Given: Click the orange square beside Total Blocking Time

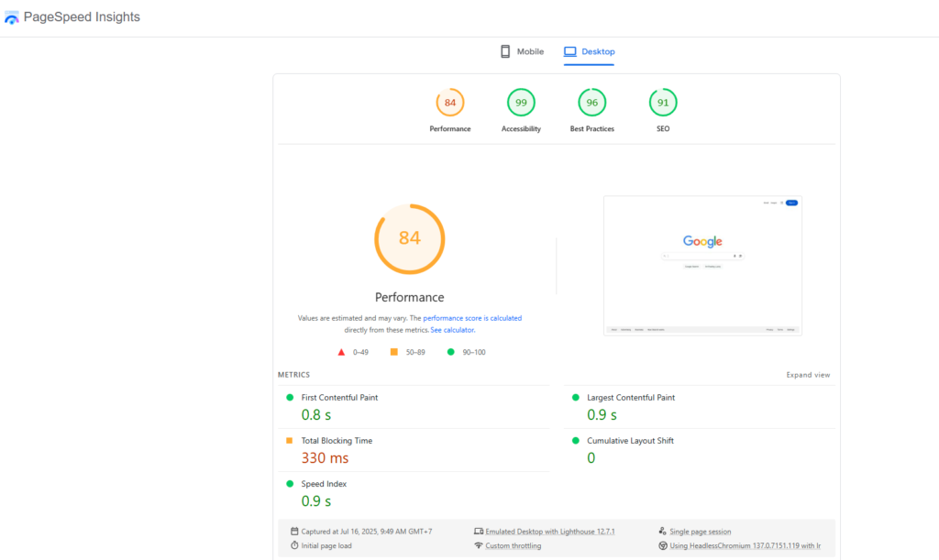Looking at the screenshot, I should pos(289,440).
